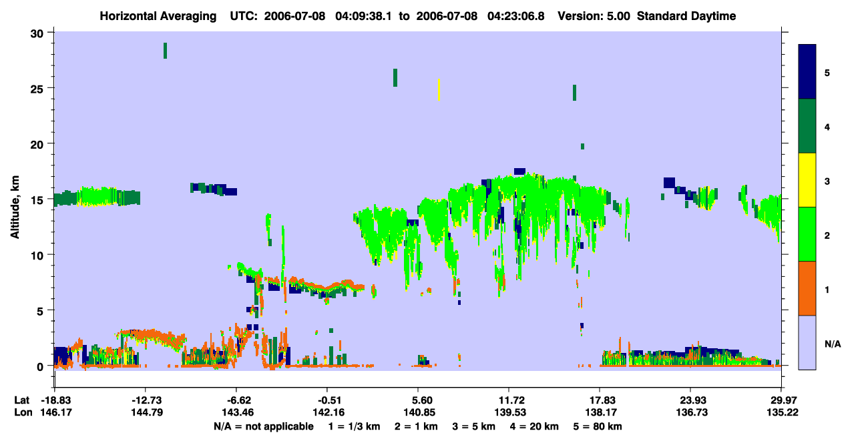Click the y-axis tick label 0
This screenshot has width=868, height=445.
[41, 366]
